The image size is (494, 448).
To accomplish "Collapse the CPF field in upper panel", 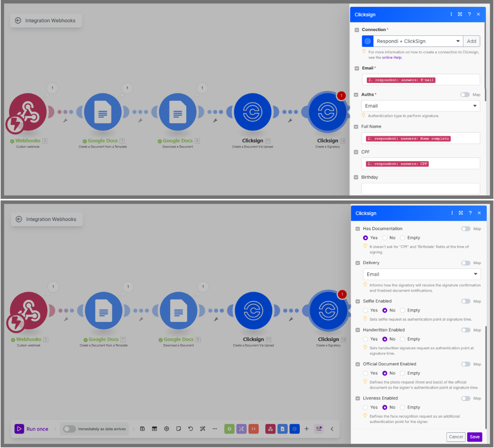I will (356, 152).
